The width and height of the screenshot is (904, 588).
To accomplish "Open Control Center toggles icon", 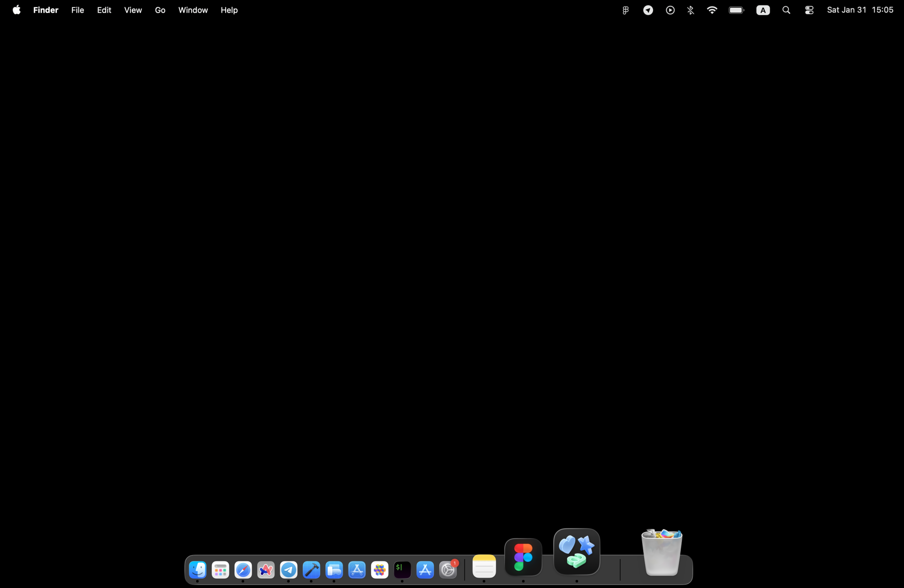I will (809, 10).
